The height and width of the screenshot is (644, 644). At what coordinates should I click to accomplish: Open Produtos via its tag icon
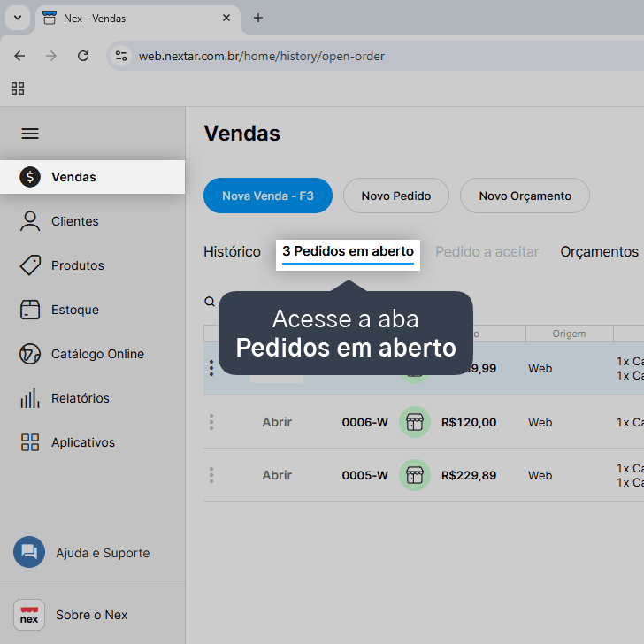pyautogui.click(x=30, y=265)
